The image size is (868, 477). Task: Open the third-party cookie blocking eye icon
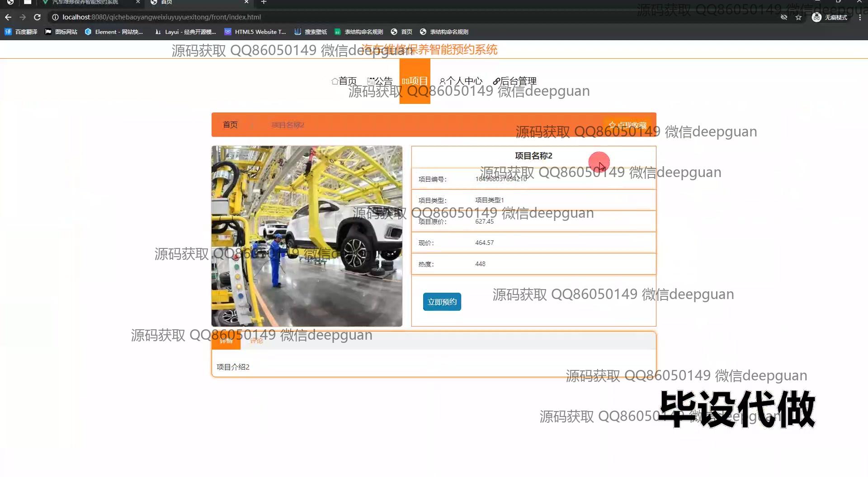point(784,17)
